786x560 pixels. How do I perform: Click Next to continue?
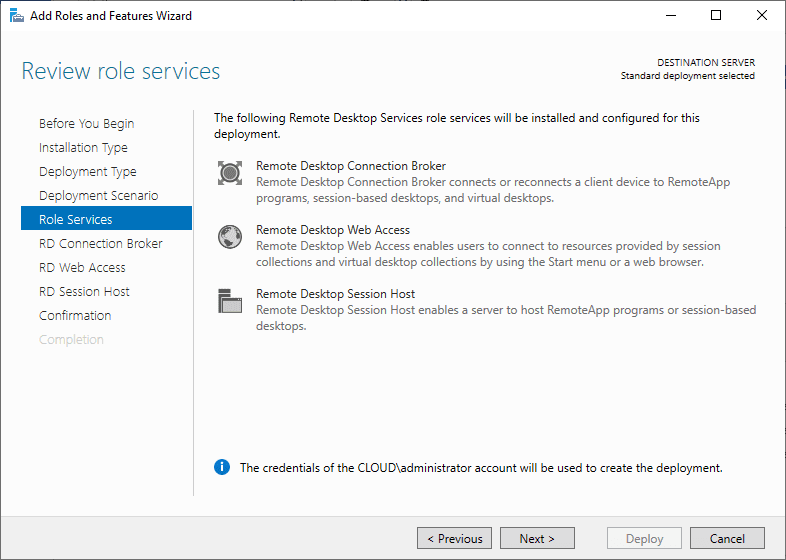tap(537, 539)
